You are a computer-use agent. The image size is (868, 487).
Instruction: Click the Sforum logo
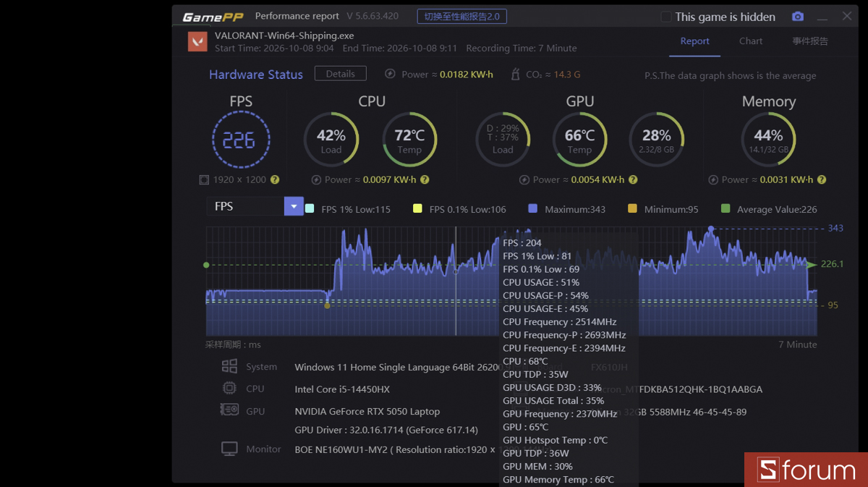[806, 470]
